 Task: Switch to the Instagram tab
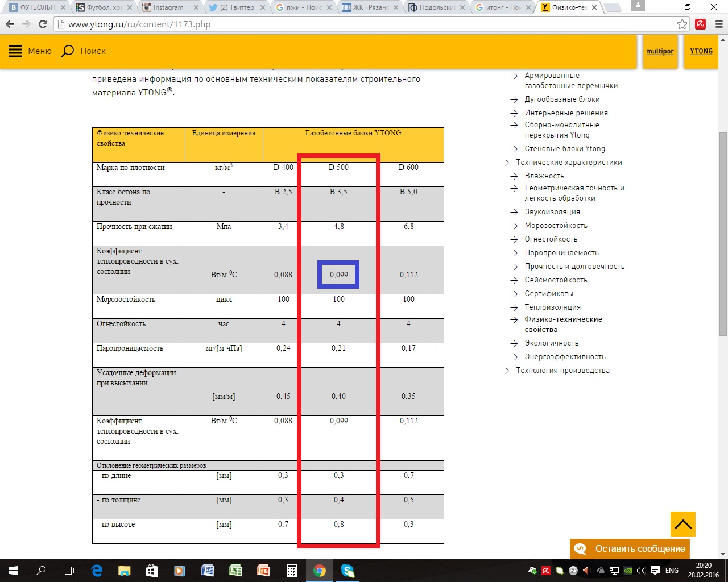click(x=168, y=7)
